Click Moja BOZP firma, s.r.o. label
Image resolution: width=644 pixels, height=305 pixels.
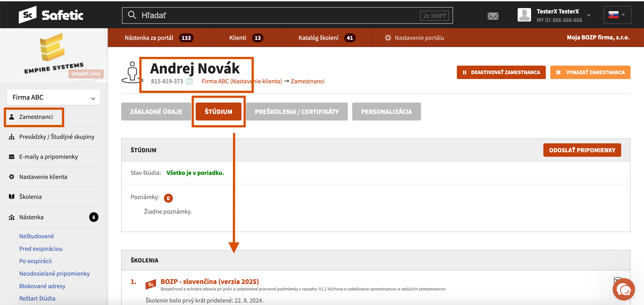(598, 38)
